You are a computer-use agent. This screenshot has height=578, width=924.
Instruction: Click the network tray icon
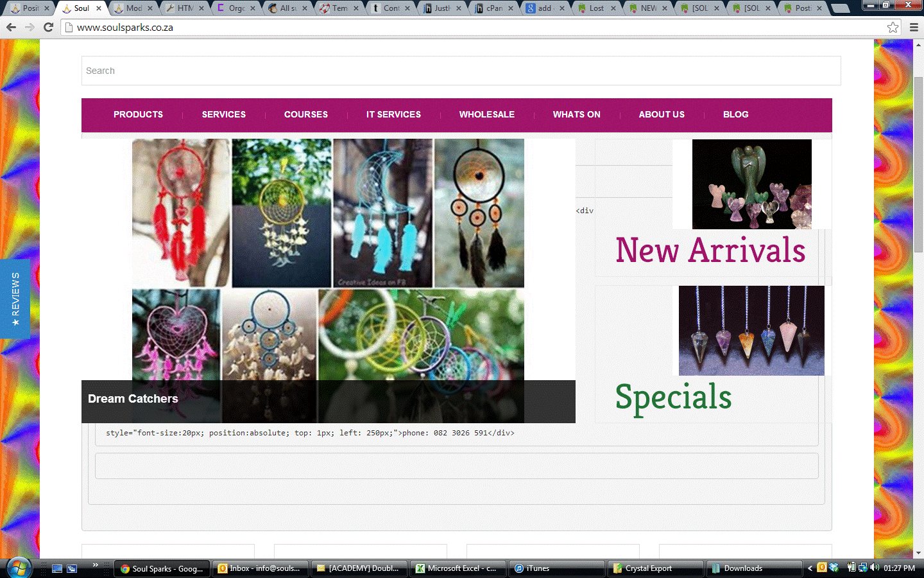pos(863,568)
